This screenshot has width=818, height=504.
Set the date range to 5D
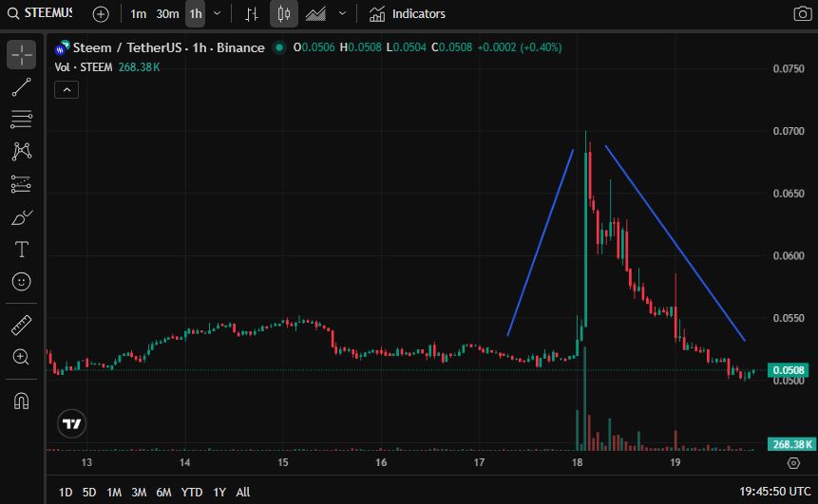(x=89, y=492)
